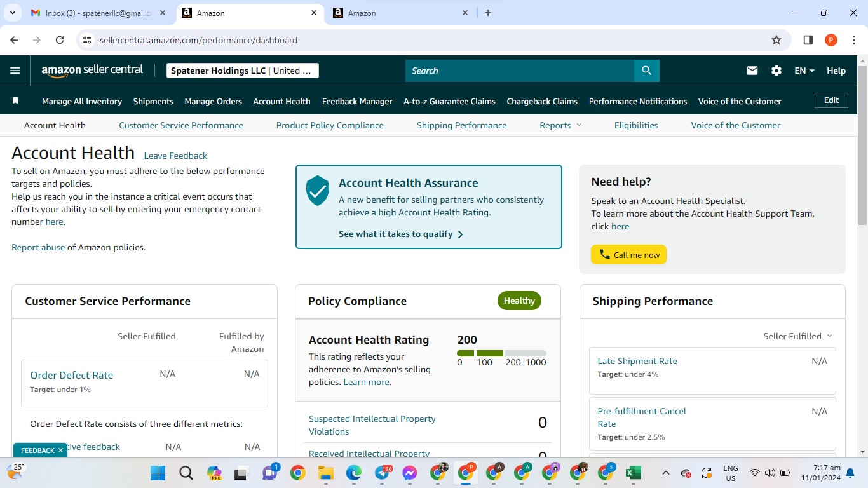Open the Spatener Holdings LLC account switcher
This screenshot has width=868, height=488.
(x=243, y=71)
